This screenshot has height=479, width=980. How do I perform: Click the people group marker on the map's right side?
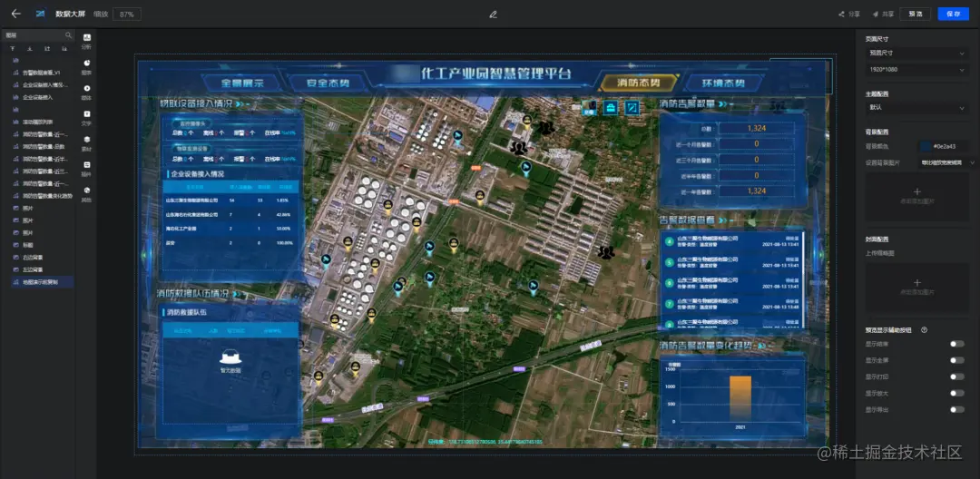(605, 251)
